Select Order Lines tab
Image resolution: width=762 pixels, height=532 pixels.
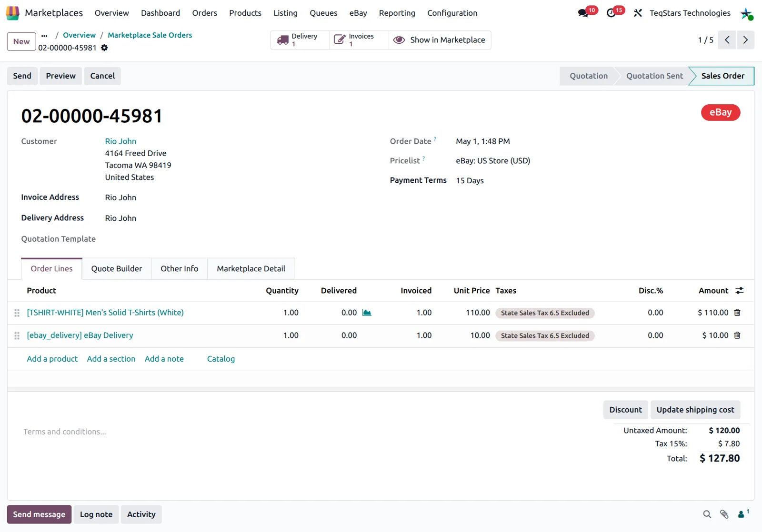[51, 269]
